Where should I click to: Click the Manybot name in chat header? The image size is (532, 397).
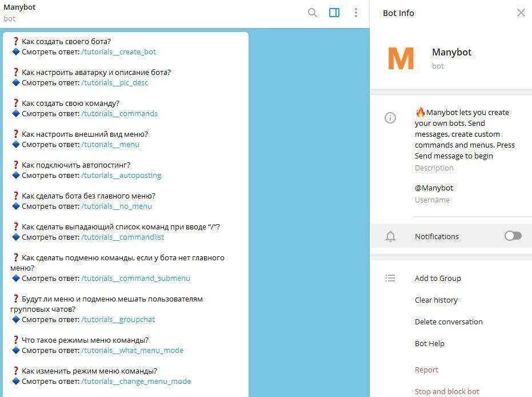(x=19, y=7)
